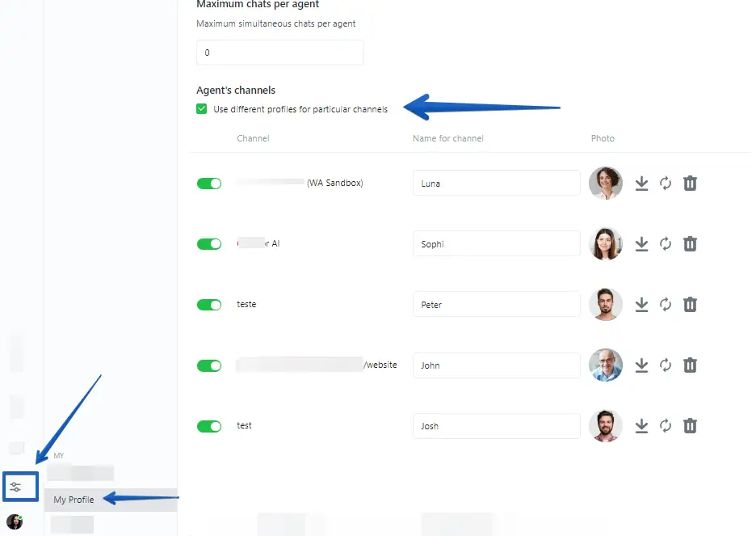Click John's profile photo thumbnail

tap(606, 365)
